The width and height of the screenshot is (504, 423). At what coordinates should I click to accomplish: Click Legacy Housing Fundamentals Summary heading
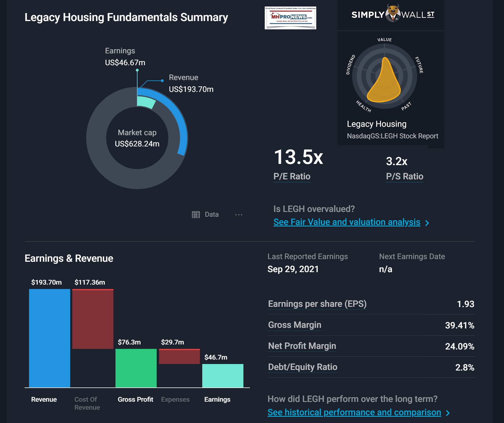126,17
